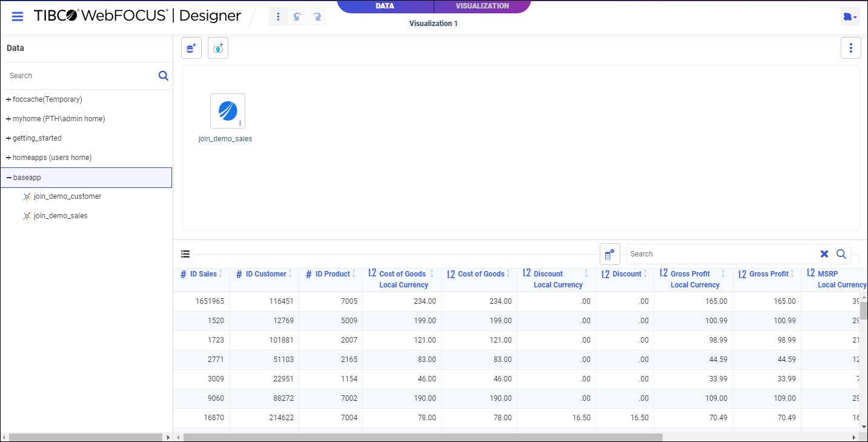Click the magnifier icon in the Data panel

164,76
